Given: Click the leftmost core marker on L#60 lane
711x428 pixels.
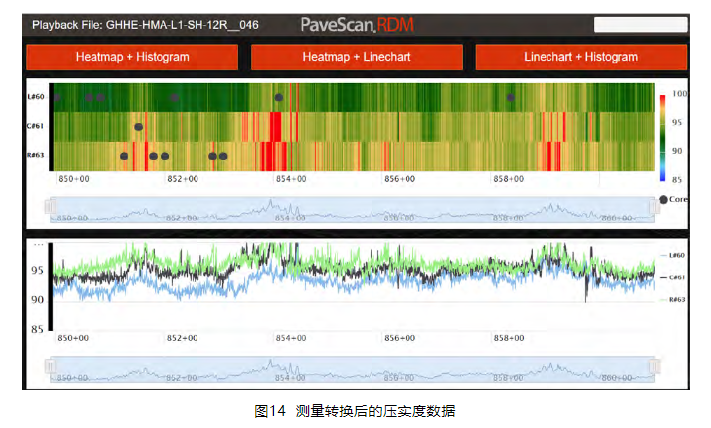Looking at the screenshot, I should coord(57,97).
